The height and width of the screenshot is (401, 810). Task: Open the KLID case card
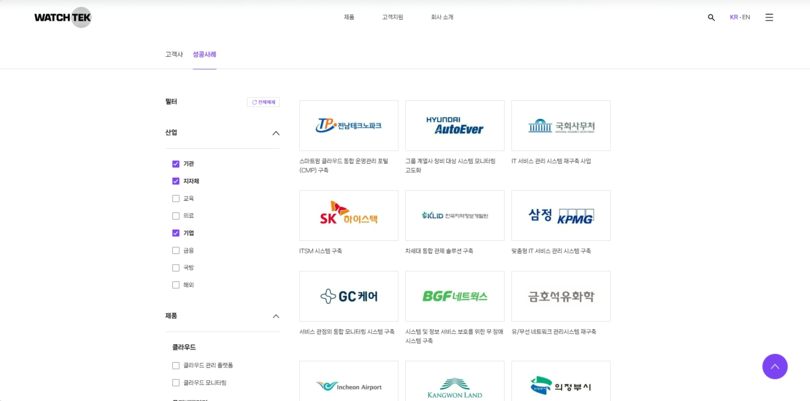tap(455, 215)
